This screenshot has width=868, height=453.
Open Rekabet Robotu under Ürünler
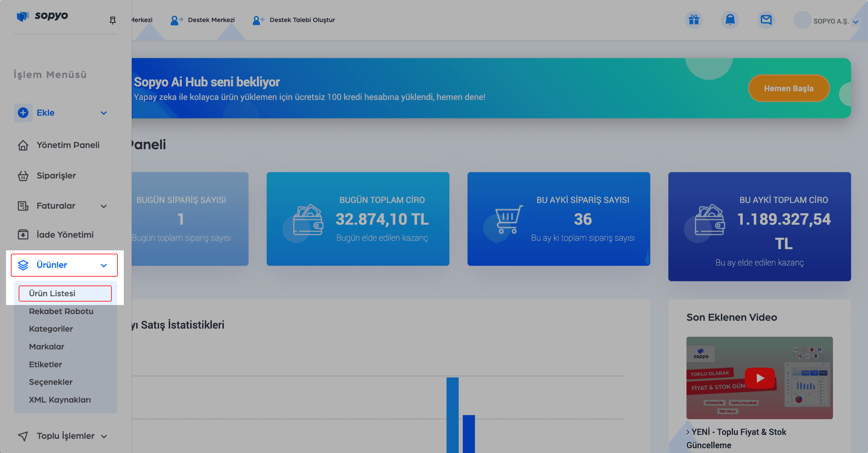(61, 311)
